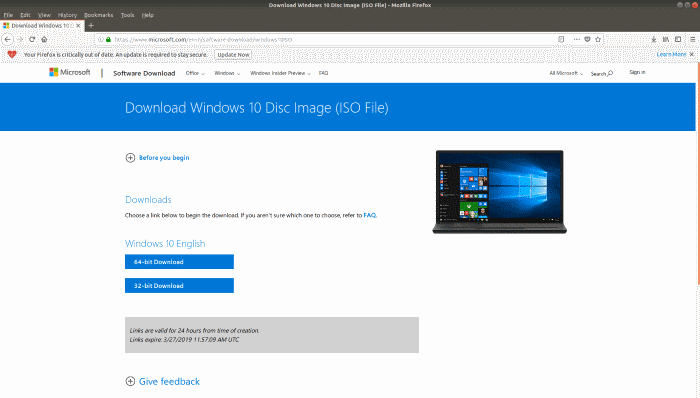
Task: Bookmark this page with star icon
Action: coord(598,39)
